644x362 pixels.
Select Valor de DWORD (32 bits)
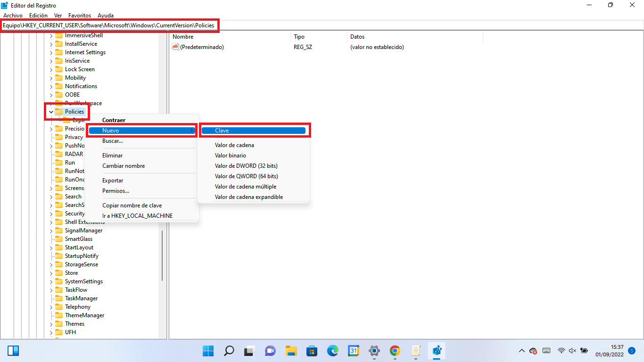click(x=246, y=166)
